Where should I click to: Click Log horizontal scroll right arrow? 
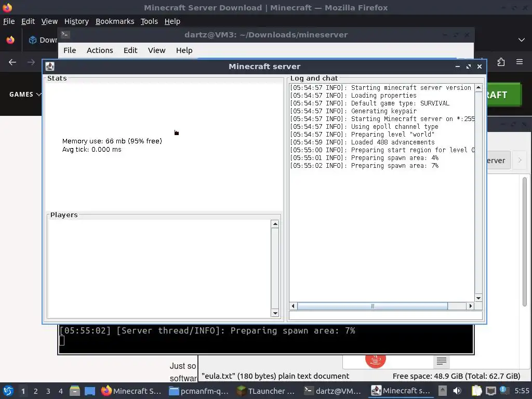coord(470,306)
